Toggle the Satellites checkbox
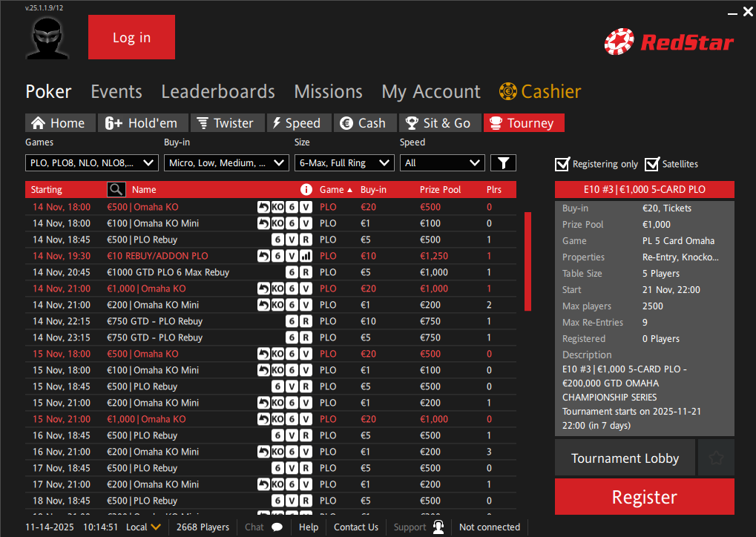Viewport: 756px width, 537px height. 651,164
